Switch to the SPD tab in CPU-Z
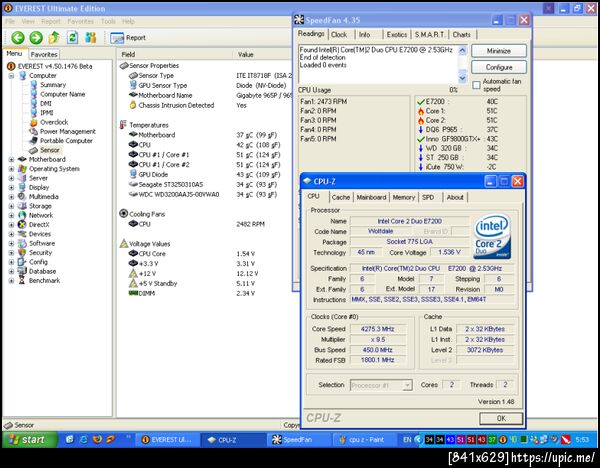The width and height of the screenshot is (600, 468). click(428, 197)
